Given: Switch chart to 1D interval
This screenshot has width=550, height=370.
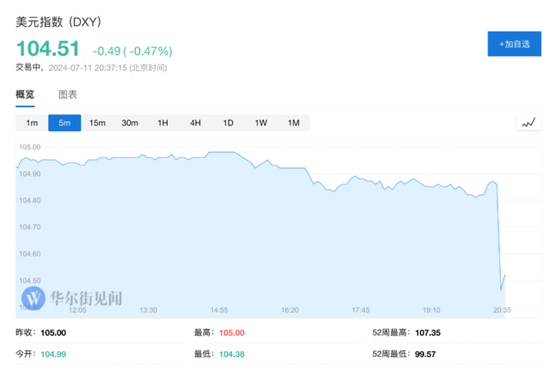Looking at the screenshot, I should pyautogui.click(x=228, y=123).
